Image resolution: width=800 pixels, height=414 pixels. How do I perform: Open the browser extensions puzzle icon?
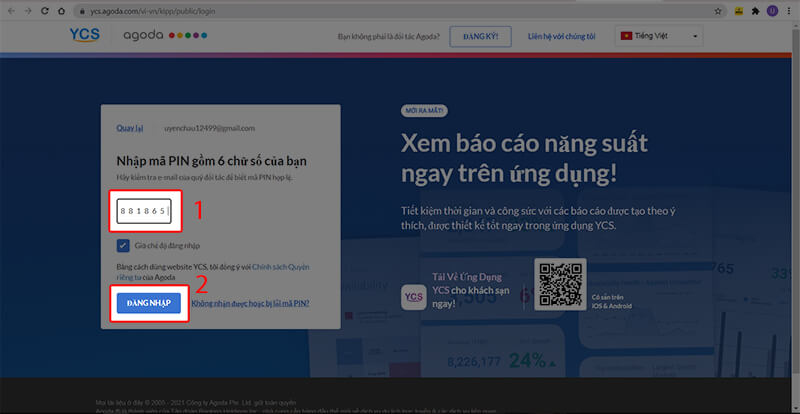click(754, 10)
